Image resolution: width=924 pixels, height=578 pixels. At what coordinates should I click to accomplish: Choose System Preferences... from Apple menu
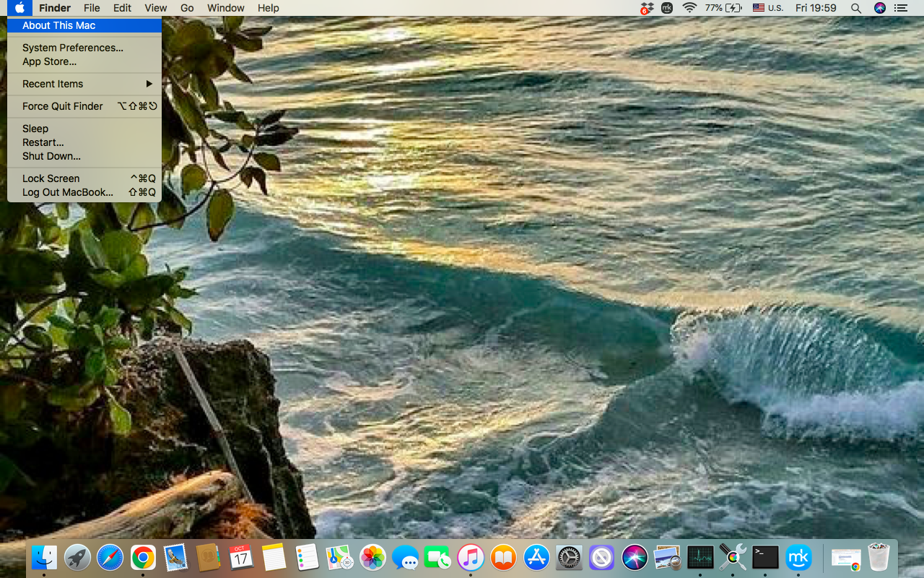point(72,48)
